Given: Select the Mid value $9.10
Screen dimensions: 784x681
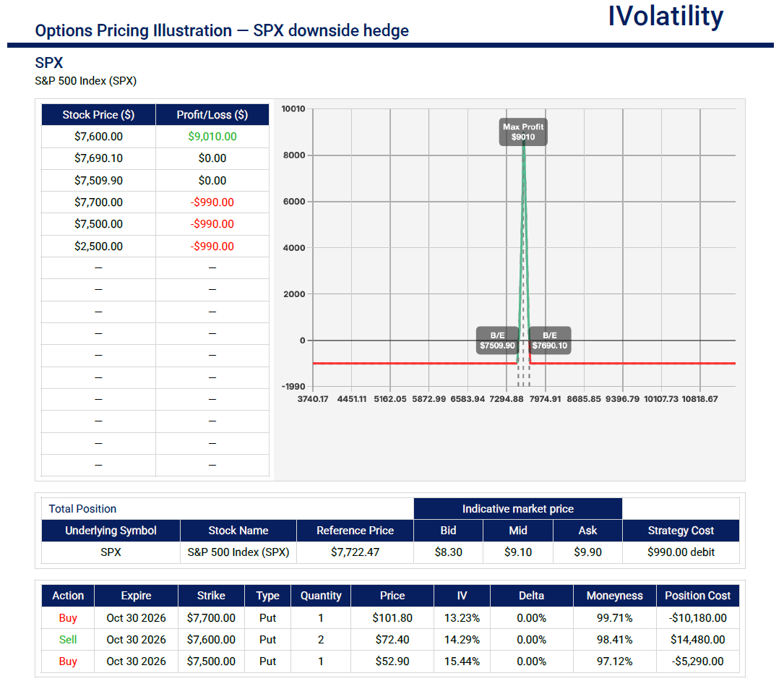Looking at the screenshot, I should 518,552.
